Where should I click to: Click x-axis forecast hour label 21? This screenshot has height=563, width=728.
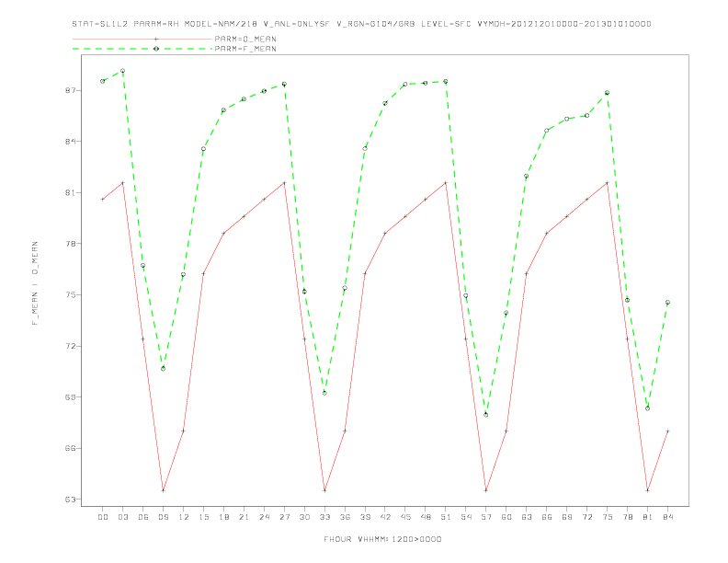pyautogui.click(x=244, y=517)
